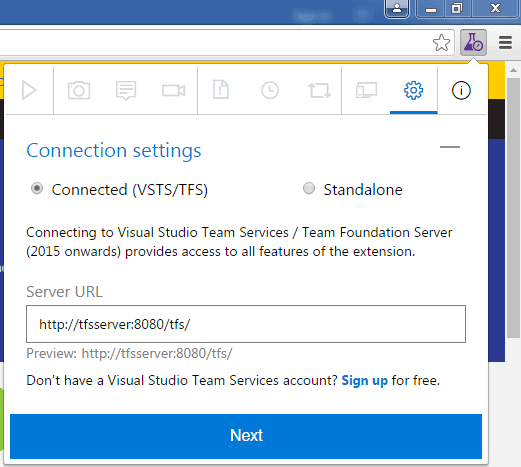Viewport: 521px width, 467px height.
Task: Bookmark page with star icon
Action: 441,43
